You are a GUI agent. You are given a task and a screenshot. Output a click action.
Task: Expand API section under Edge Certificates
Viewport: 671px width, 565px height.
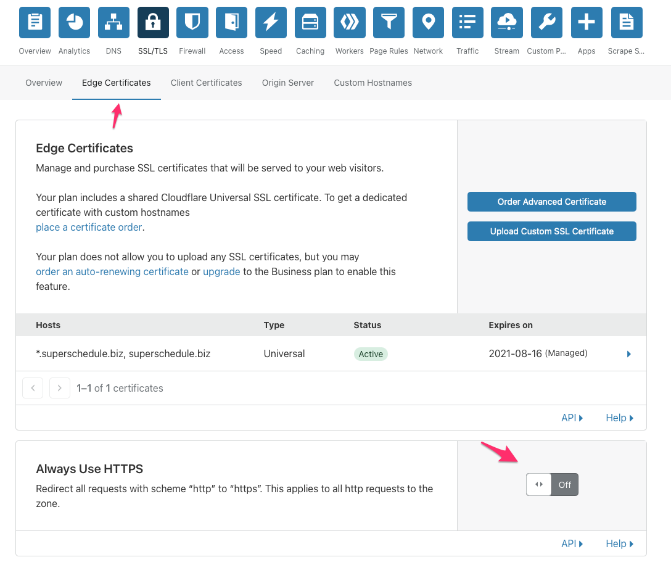(572, 418)
